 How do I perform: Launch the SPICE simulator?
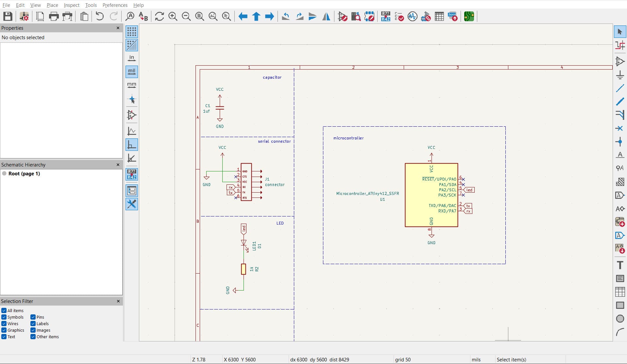(x=413, y=16)
